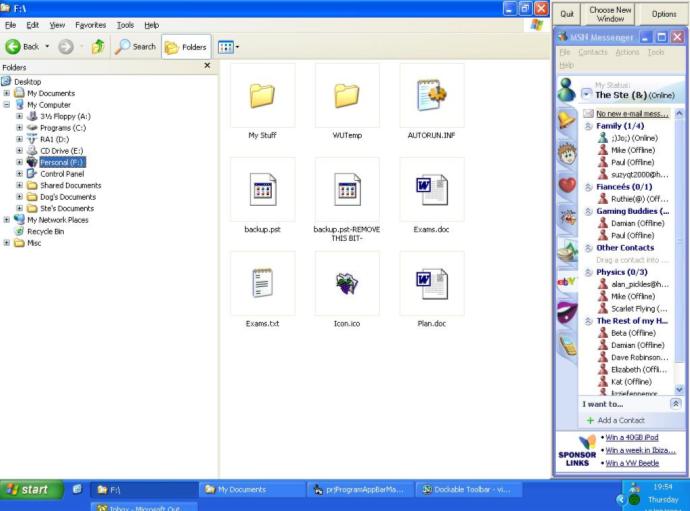Open the Views dropdown in toolbar
The image size is (690, 511).
coord(229,47)
